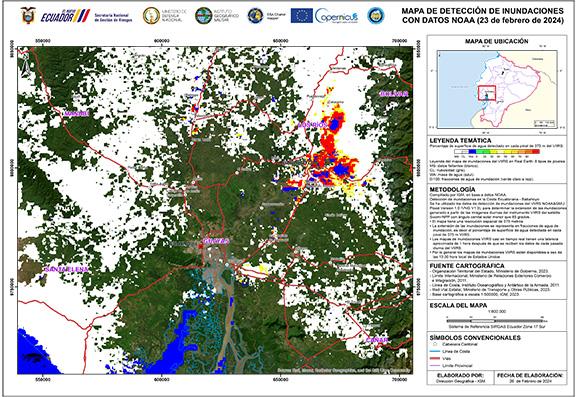Click the SANTA ELENA province label

pos(67,269)
